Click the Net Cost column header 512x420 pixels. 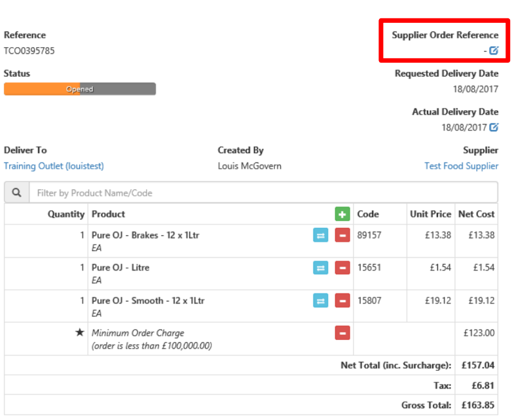(x=476, y=214)
